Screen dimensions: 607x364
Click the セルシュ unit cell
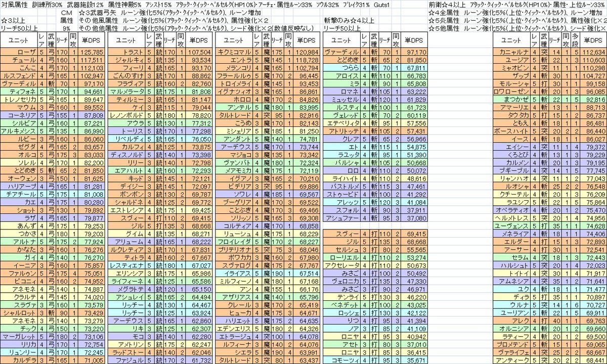pos(341,250)
